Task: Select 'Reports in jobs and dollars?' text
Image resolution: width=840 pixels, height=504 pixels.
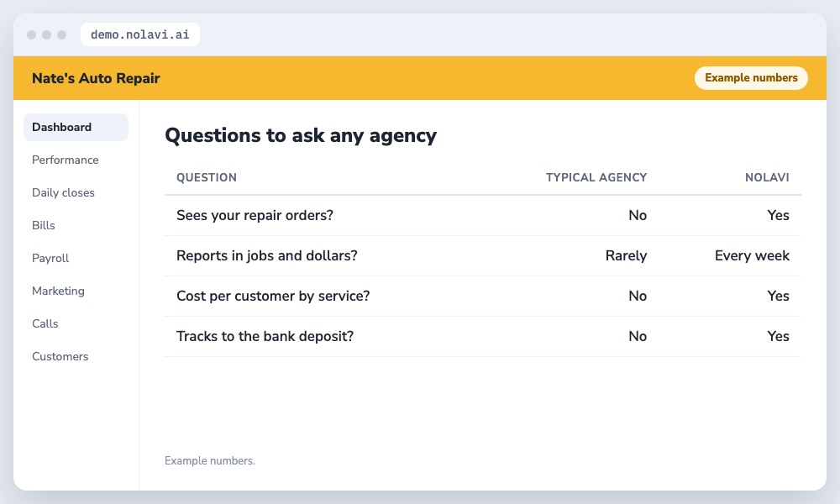Action: [267, 255]
